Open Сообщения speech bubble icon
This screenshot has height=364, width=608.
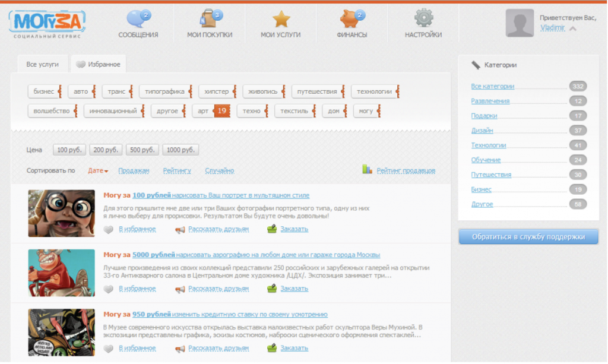coord(137,19)
